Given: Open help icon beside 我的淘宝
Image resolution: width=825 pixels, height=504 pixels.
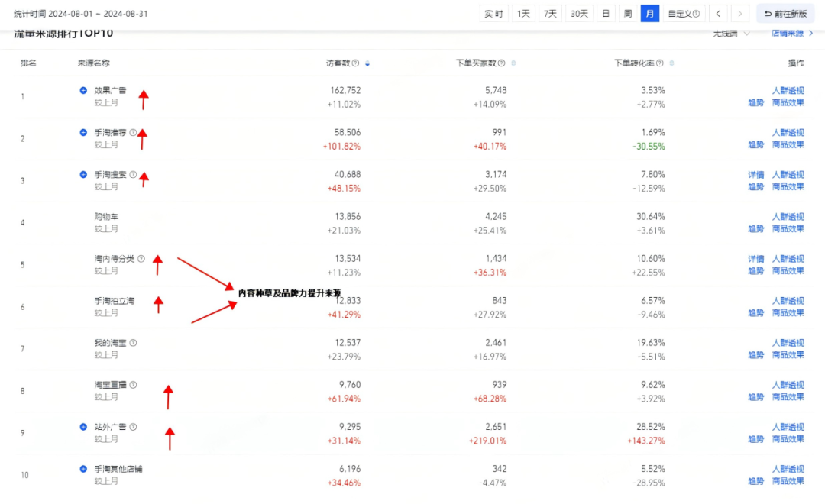Looking at the screenshot, I should pyautogui.click(x=133, y=343).
